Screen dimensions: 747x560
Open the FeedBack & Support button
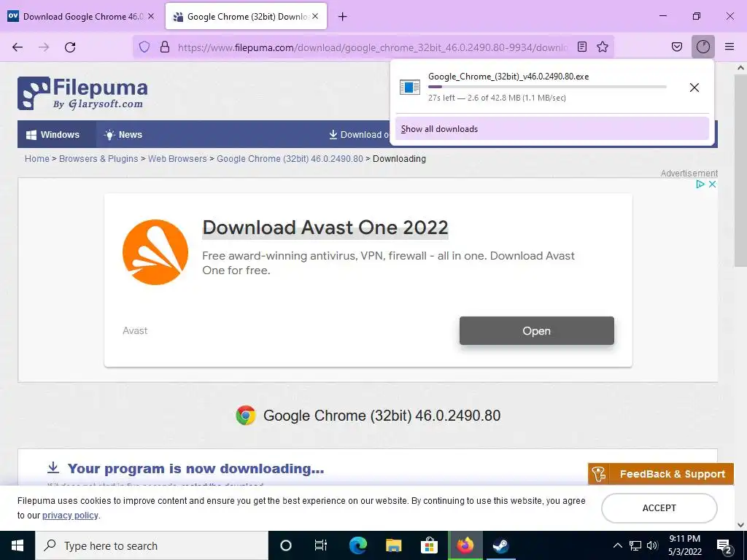(661, 474)
